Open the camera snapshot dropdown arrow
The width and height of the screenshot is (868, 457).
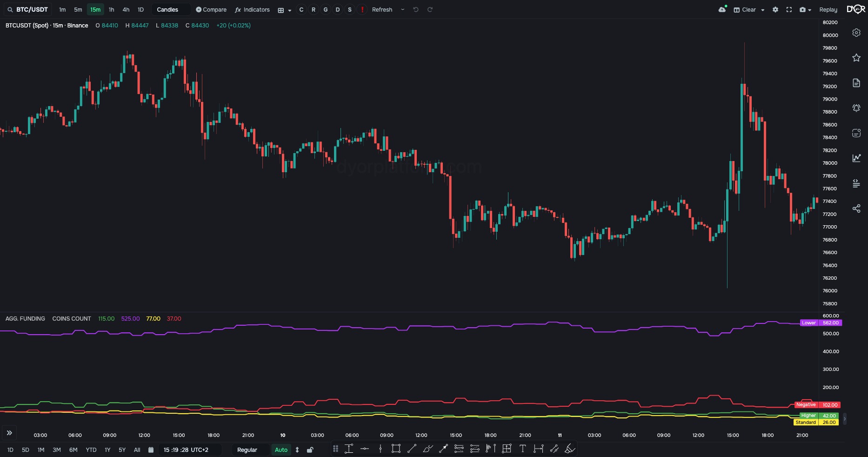810,10
